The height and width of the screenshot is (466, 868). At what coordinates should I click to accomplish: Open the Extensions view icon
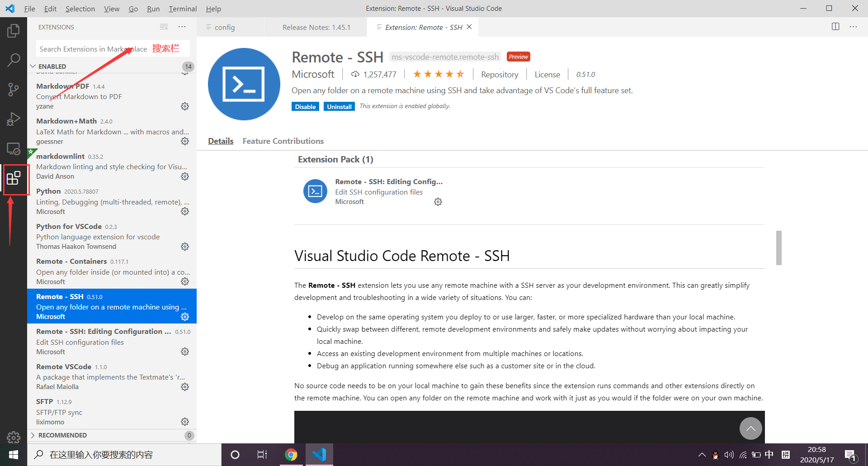pos(14,178)
